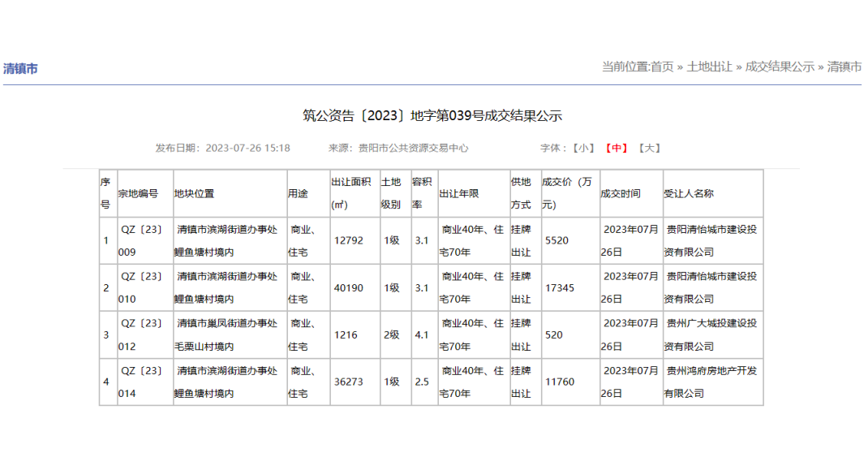Click area value 36273
Screen dimensions: 868x453
pyautogui.click(x=349, y=382)
